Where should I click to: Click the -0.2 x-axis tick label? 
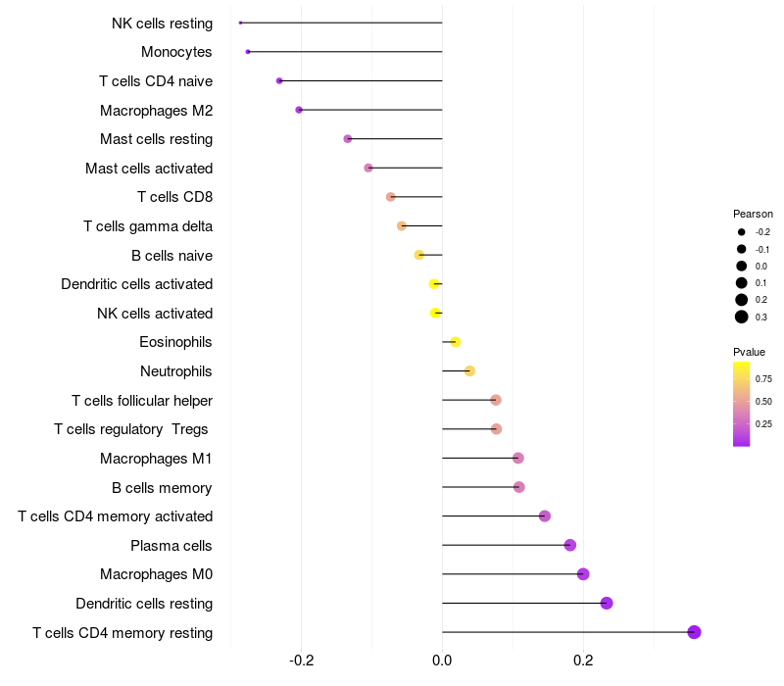point(302,661)
